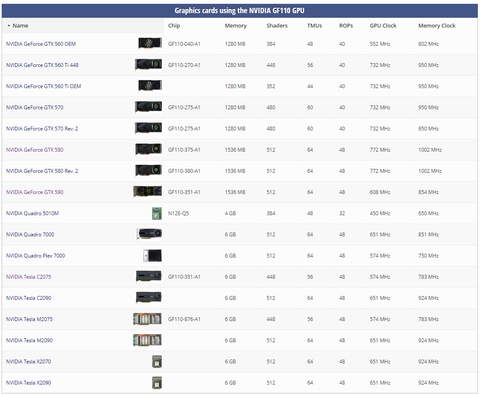Click GTX 580 Rev. 2 card thumbnail
This screenshot has width=480, height=396.
[x=148, y=170]
